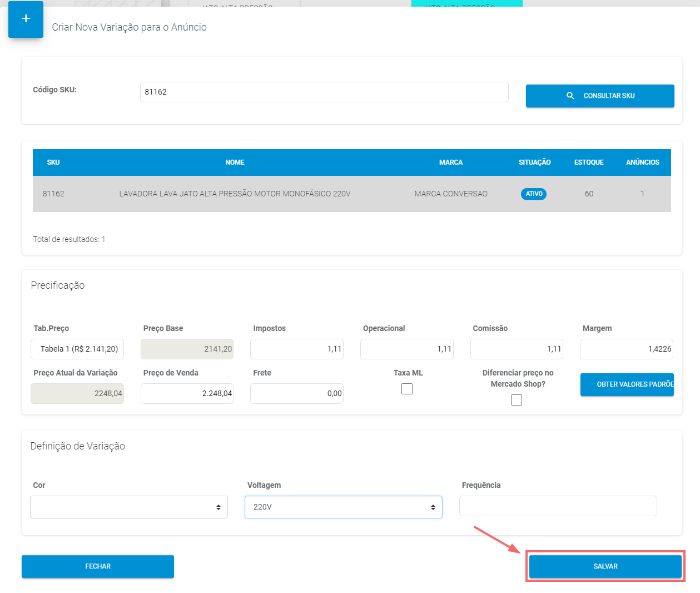The width and height of the screenshot is (700, 593).
Task: Open the Cor dropdown
Action: click(129, 507)
